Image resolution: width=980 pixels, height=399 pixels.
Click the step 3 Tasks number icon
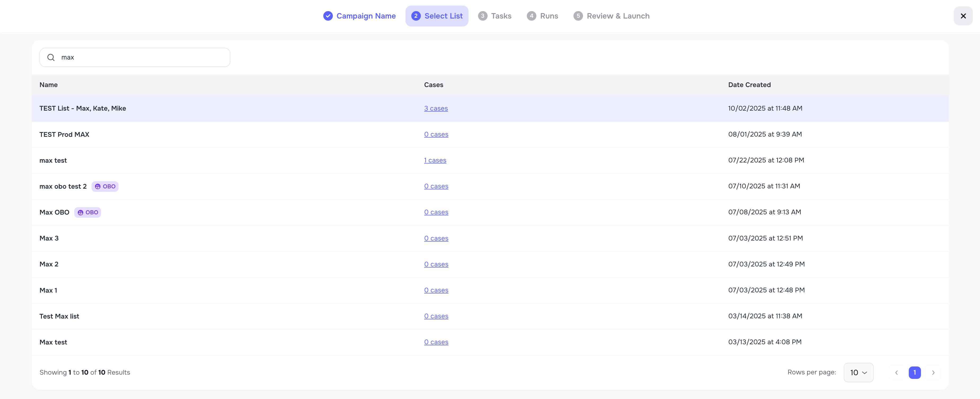pos(482,16)
